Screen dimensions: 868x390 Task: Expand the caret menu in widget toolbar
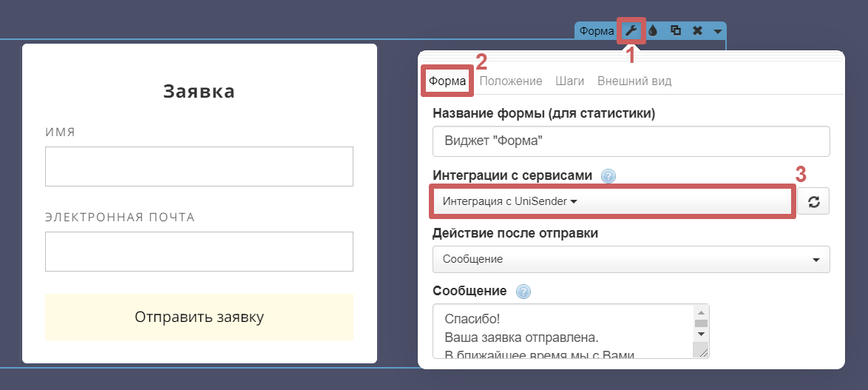point(717,31)
